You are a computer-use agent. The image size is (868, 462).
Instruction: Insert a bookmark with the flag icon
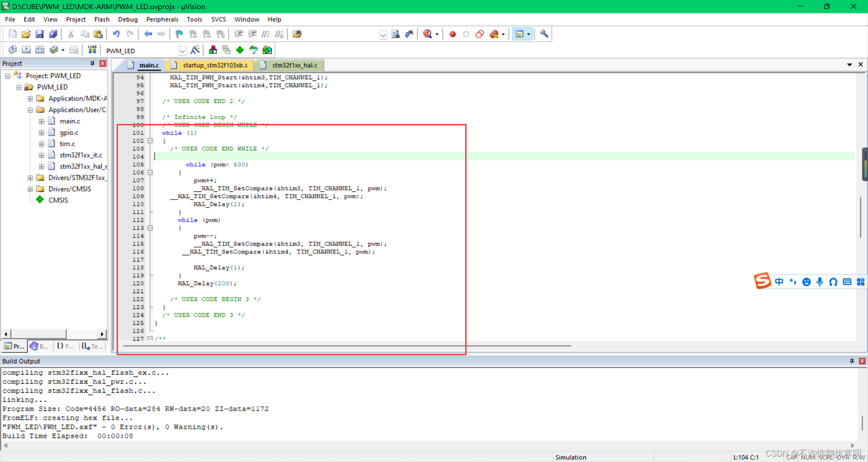(179, 34)
